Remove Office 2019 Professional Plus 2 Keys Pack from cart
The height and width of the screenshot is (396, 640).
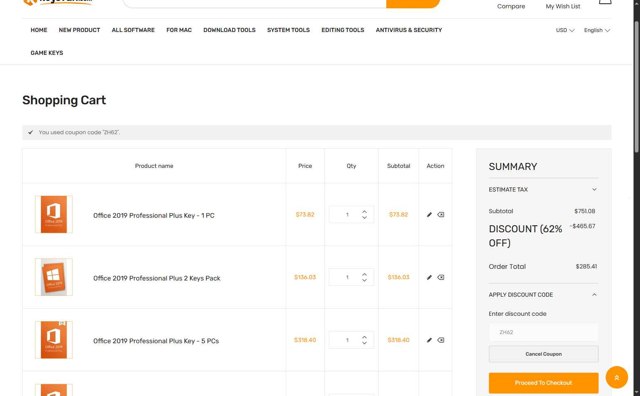click(x=441, y=278)
